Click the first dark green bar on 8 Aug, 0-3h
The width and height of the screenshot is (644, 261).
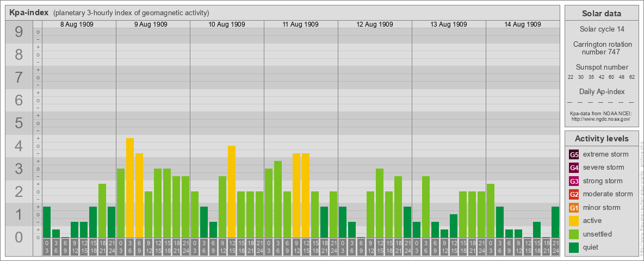[x=47, y=222]
